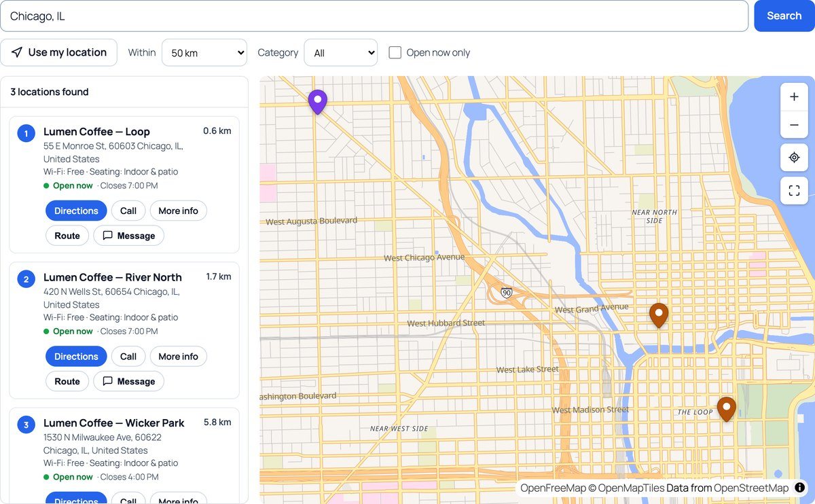Click the map locate-me target icon
Image resolution: width=815 pixels, height=504 pixels.
[794, 158]
